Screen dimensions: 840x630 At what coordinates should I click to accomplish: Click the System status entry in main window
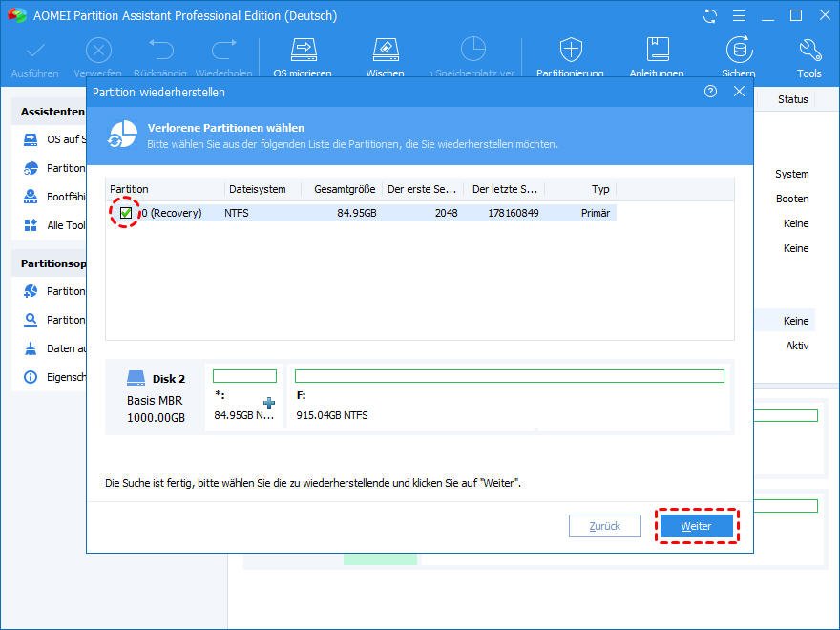coord(791,174)
